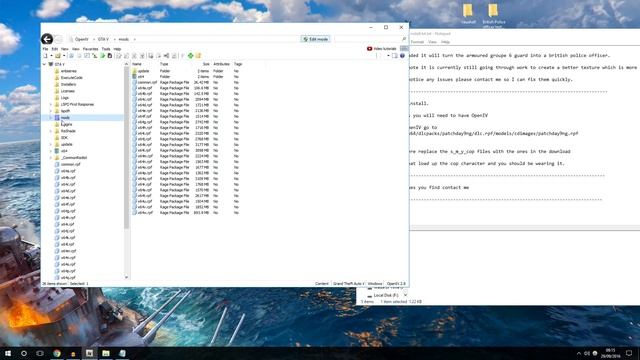Click Grand Theft Auto V in status bar
The image size is (640, 360).
(348, 283)
